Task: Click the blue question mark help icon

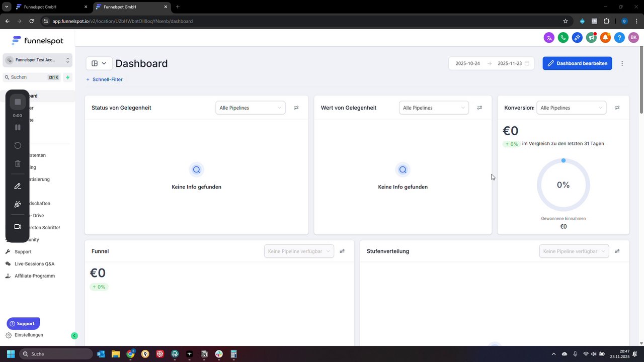Action: tap(619, 38)
